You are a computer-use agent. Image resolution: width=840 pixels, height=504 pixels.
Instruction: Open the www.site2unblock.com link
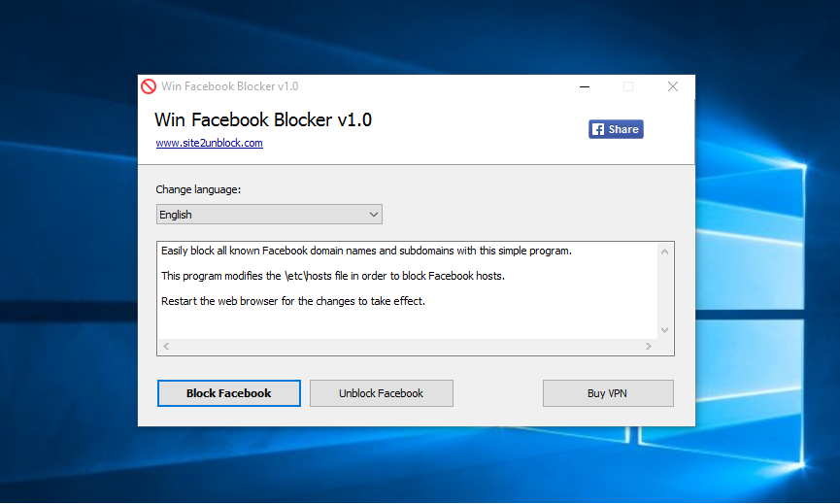point(209,143)
